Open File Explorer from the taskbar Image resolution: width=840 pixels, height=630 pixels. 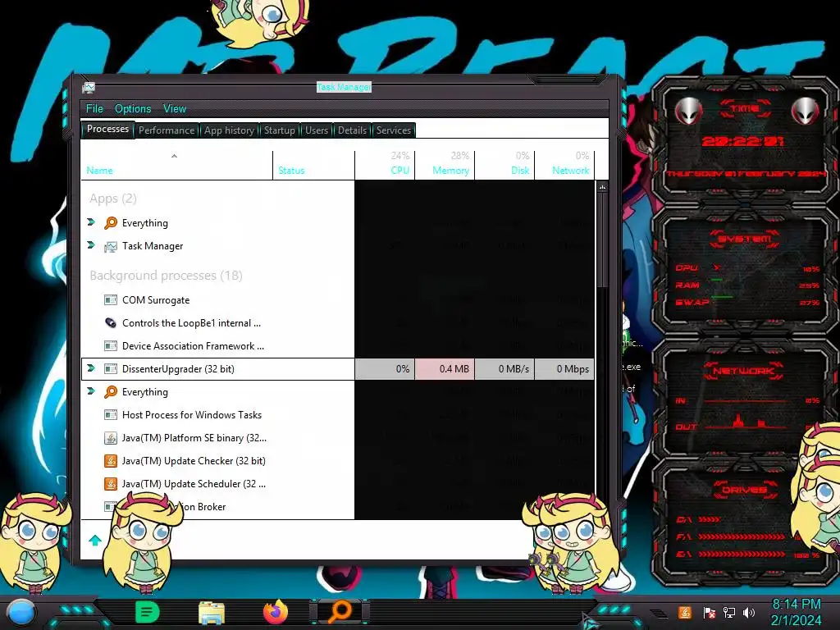pyautogui.click(x=212, y=612)
